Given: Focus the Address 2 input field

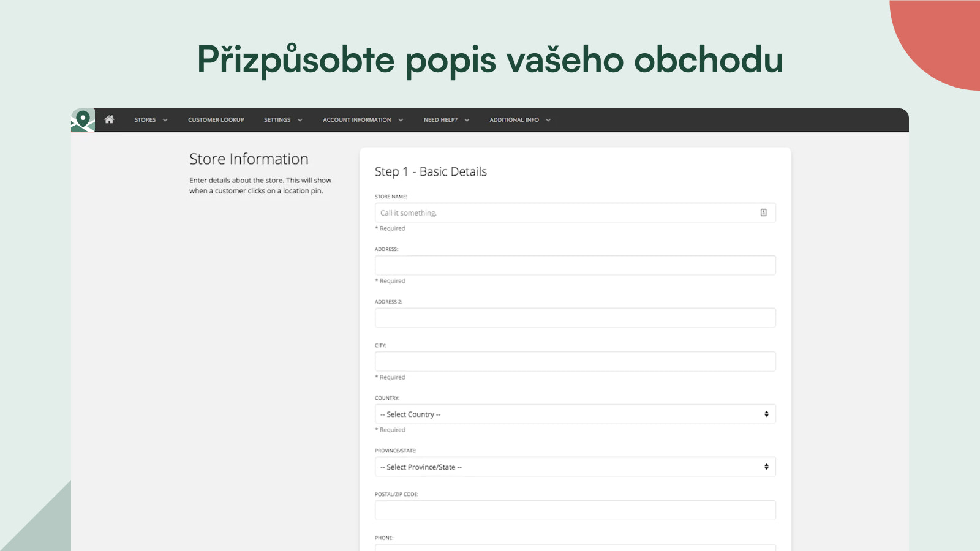Looking at the screenshot, I should (x=575, y=318).
